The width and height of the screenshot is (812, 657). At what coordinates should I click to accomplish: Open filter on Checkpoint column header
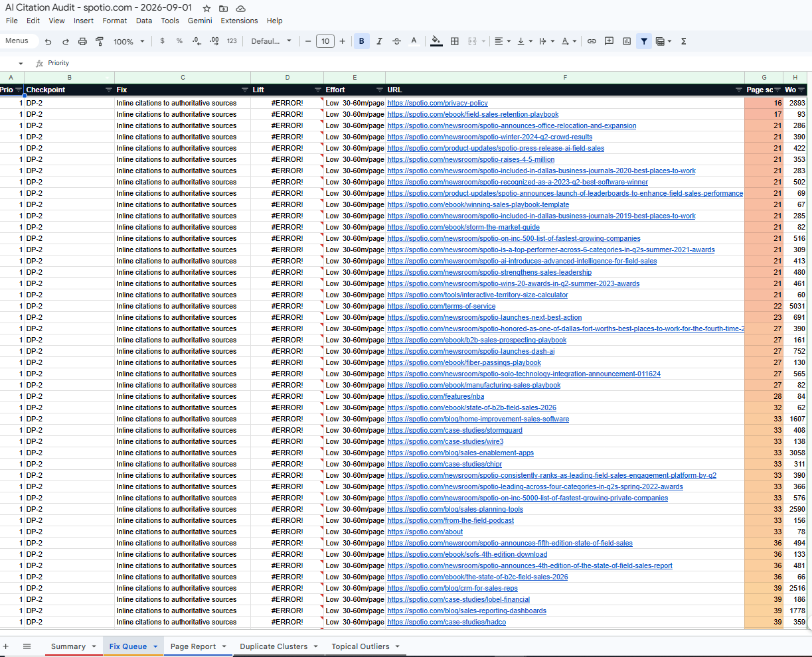[x=109, y=90]
